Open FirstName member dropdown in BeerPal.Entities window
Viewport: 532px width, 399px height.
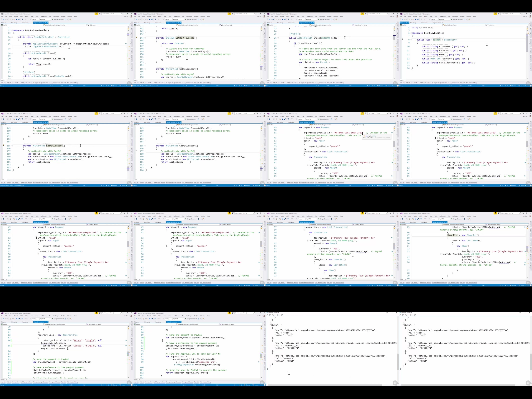pyautogui.click(x=507, y=25)
